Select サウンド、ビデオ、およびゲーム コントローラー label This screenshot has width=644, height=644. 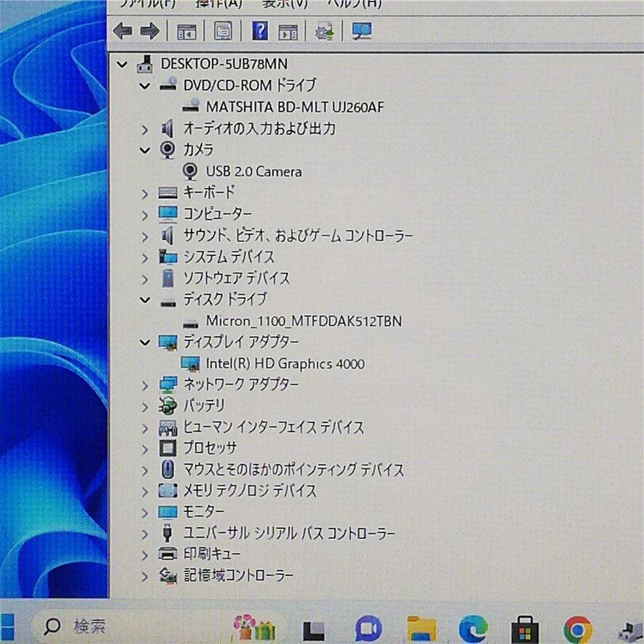click(x=298, y=235)
